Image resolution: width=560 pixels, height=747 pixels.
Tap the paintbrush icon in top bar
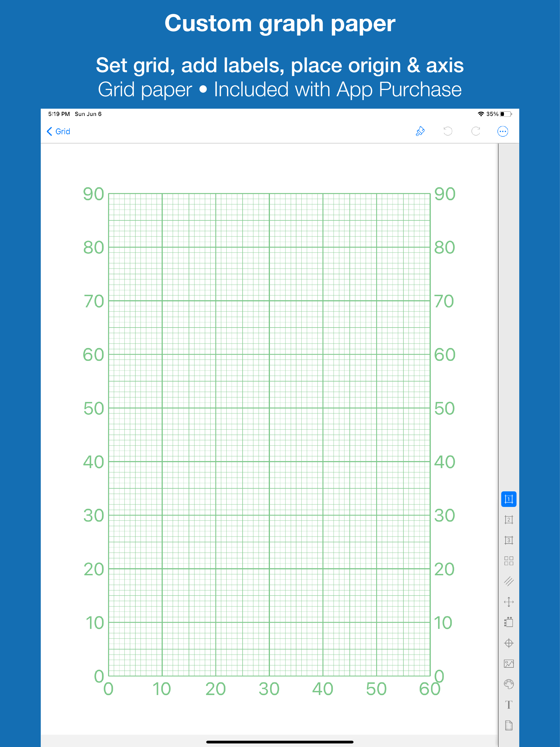tap(420, 131)
